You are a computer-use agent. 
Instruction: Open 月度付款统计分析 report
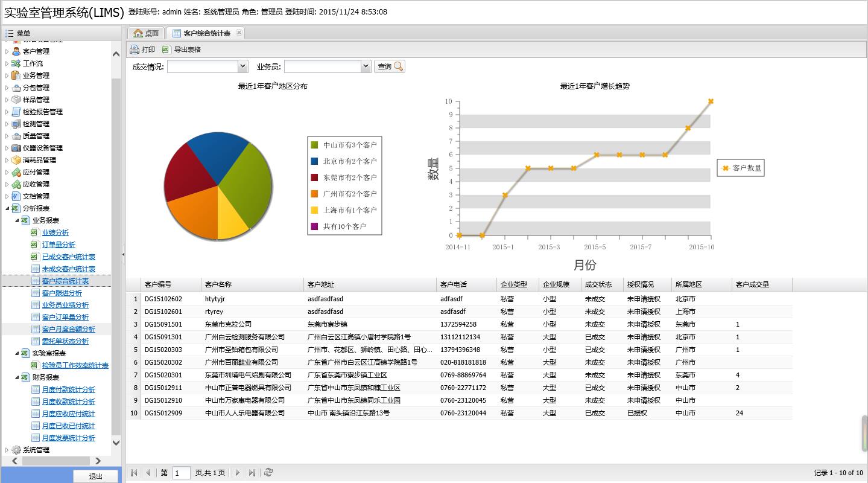pyautogui.click(x=69, y=389)
